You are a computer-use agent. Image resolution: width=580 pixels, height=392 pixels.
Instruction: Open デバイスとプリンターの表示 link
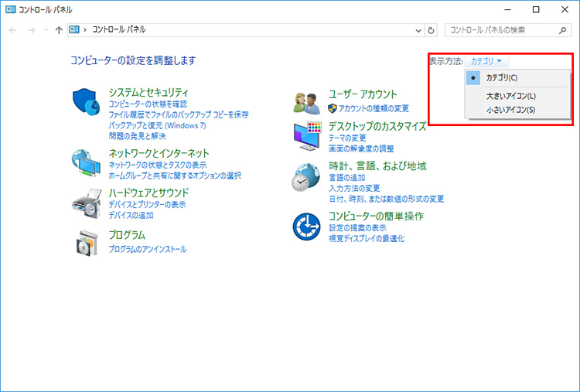point(147,205)
